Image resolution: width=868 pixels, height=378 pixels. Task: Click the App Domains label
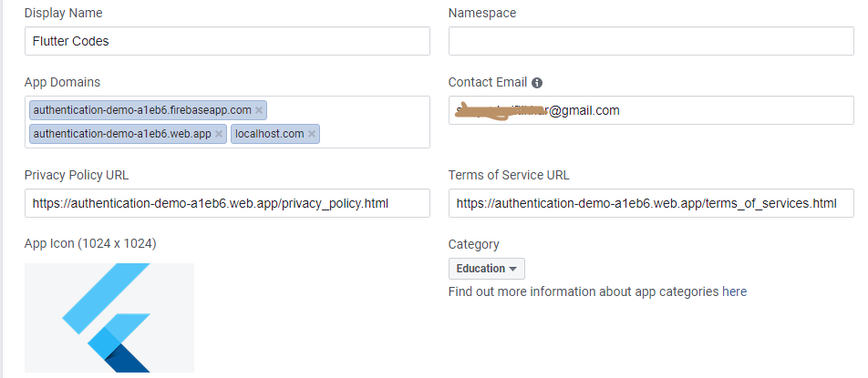coord(62,82)
